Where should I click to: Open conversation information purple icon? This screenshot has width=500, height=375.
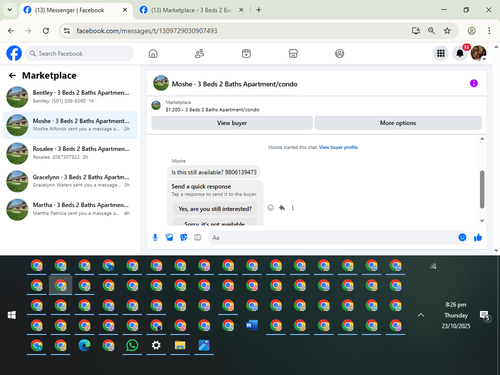[474, 83]
